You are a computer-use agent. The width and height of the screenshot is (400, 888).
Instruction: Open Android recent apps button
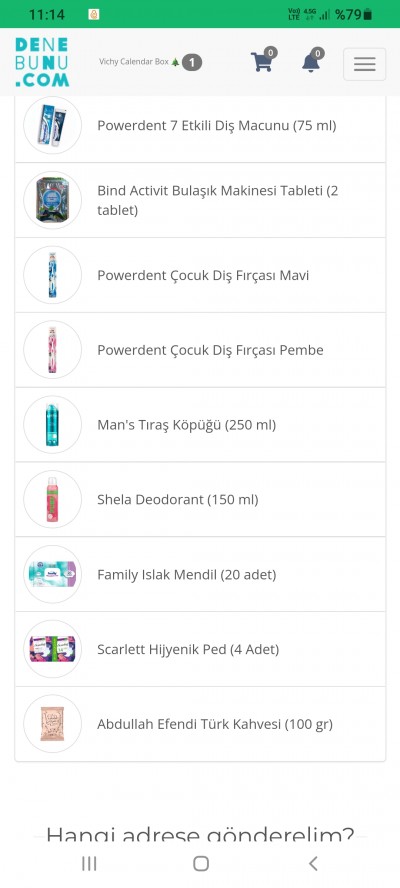click(x=89, y=863)
